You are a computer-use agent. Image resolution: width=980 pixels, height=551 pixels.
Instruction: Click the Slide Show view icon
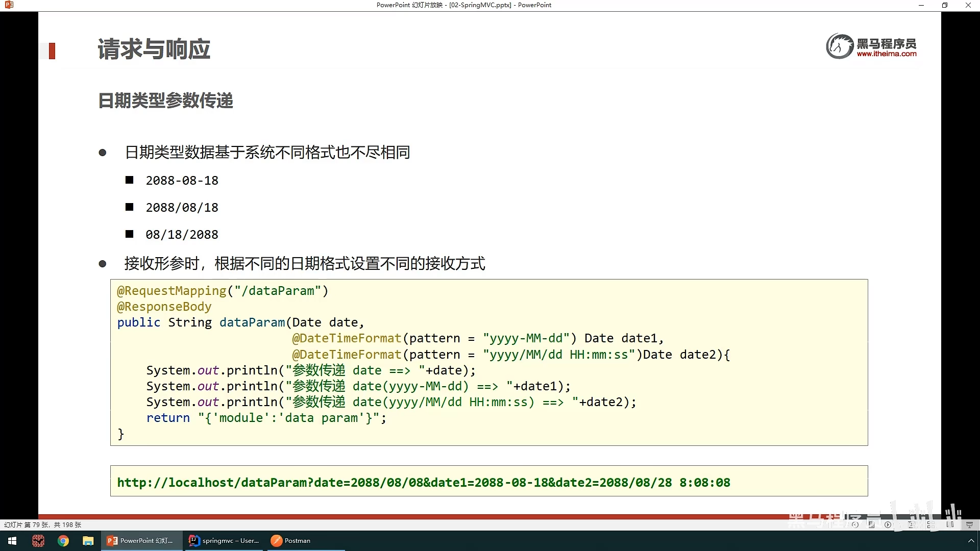[x=969, y=524]
